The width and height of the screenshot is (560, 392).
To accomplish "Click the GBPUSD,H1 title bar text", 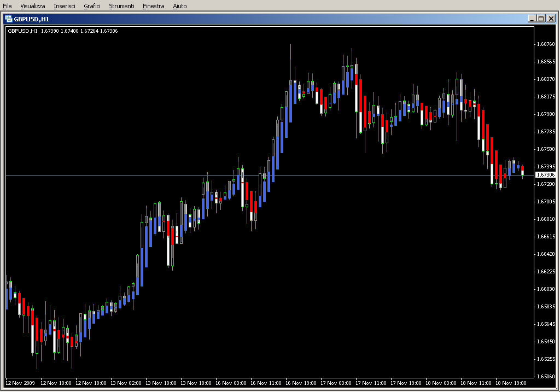I will point(31,19).
